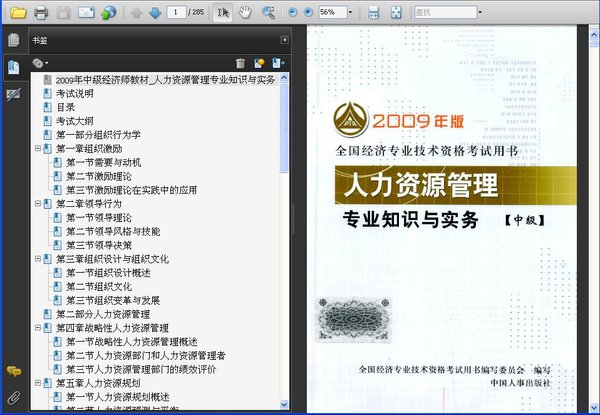The width and height of the screenshot is (600, 415).
Task: Zoom in with the plus button
Action: coord(308,13)
